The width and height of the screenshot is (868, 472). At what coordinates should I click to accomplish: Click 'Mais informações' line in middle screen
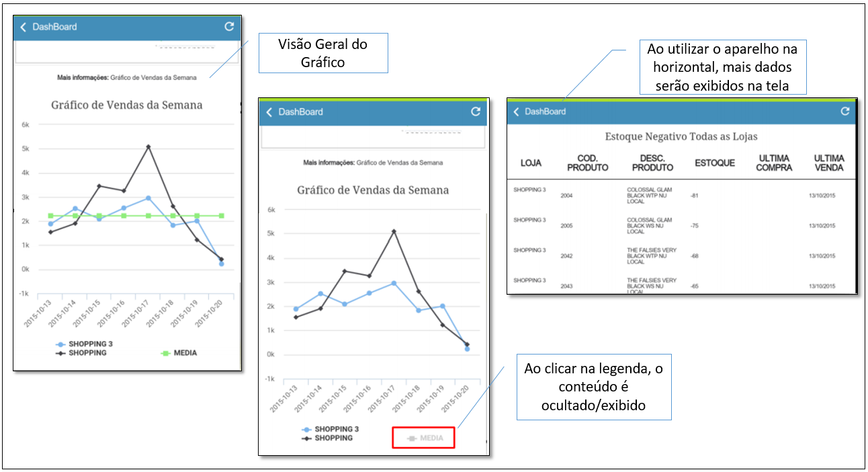pos(374,162)
